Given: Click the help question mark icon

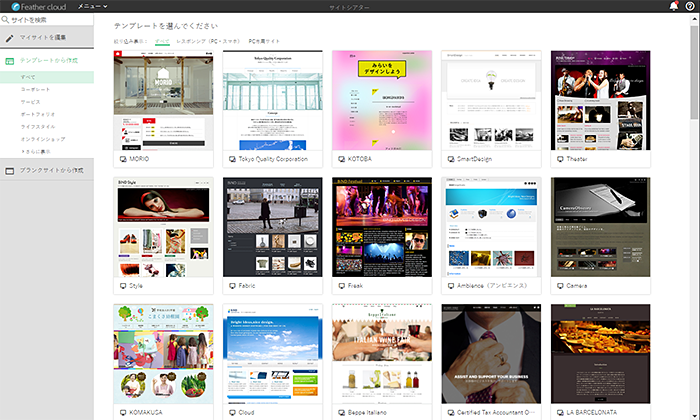Looking at the screenshot, I should pos(689,6).
